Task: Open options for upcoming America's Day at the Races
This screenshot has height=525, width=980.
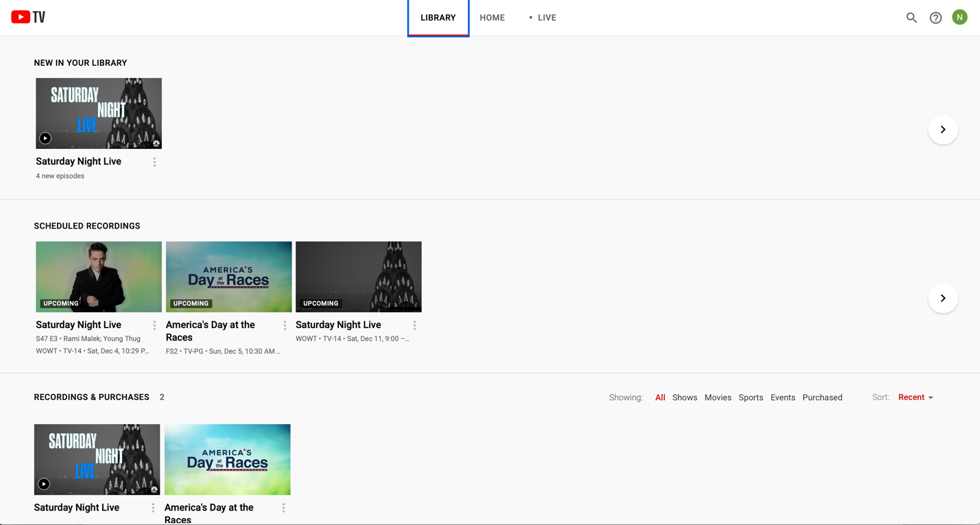Action: pyautogui.click(x=285, y=325)
